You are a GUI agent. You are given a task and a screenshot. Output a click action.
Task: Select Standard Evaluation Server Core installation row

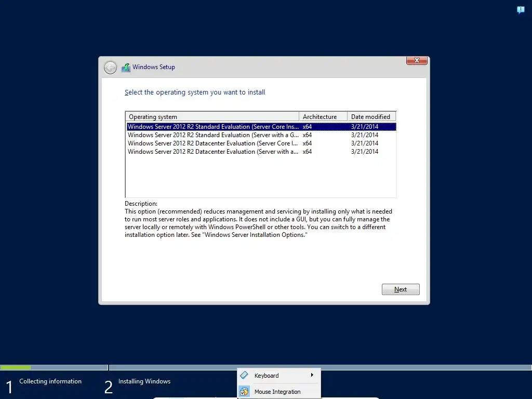pos(261,127)
